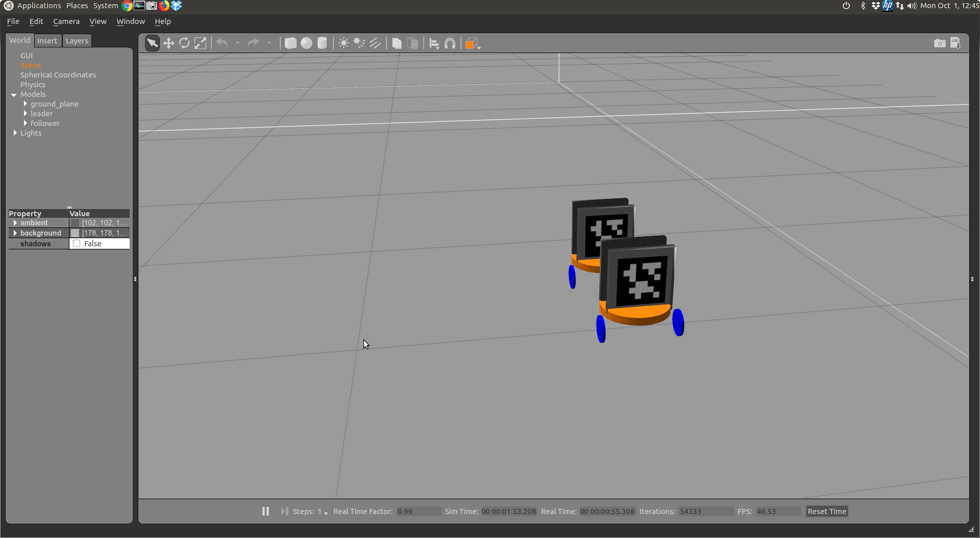
Task: Expand the ground_plane model
Action: pyautogui.click(x=25, y=104)
